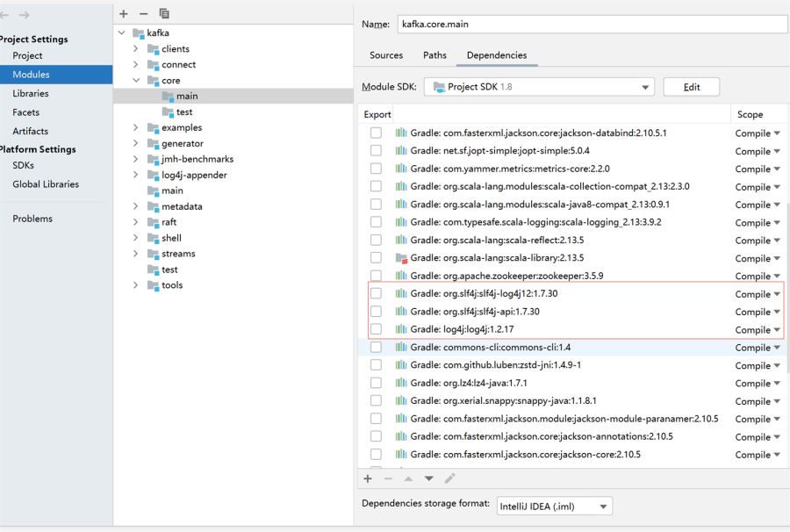Check Export for metrics-core 2.2.0
Image resolution: width=790 pixels, height=532 pixels.
point(376,169)
